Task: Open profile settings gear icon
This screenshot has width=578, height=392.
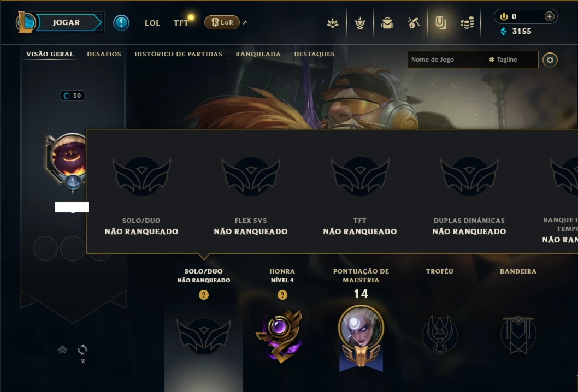Action: [x=550, y=60]
